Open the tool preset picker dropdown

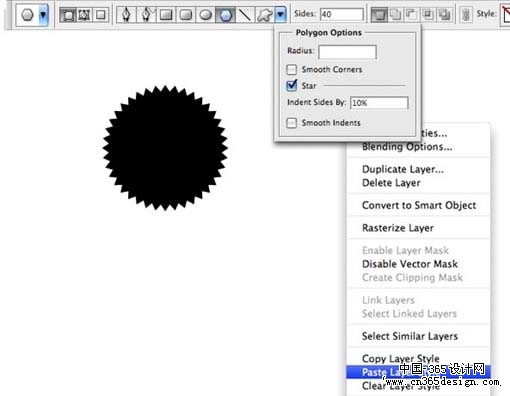(x=43, y=15)
